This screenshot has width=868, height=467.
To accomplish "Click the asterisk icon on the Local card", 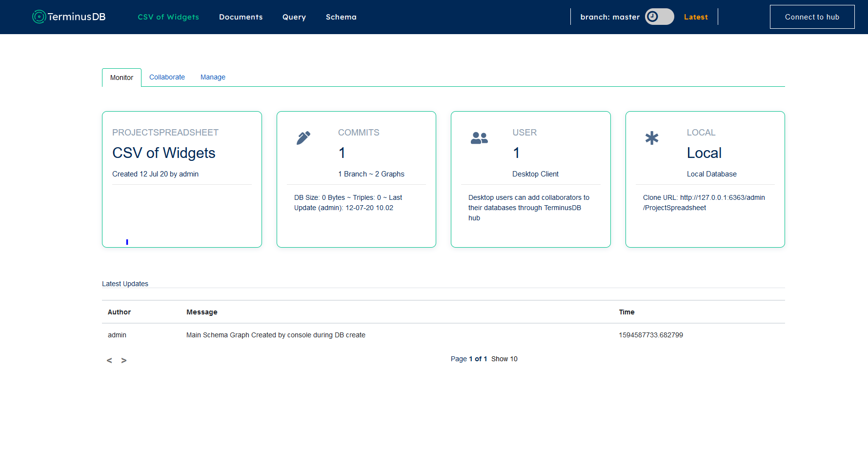I will point(652,138).
